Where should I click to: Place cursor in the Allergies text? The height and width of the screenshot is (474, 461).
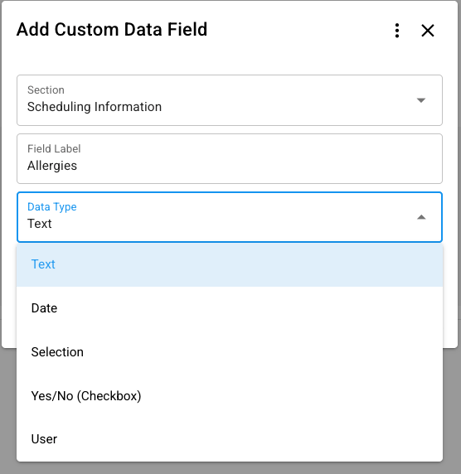(x=52, y=166)
